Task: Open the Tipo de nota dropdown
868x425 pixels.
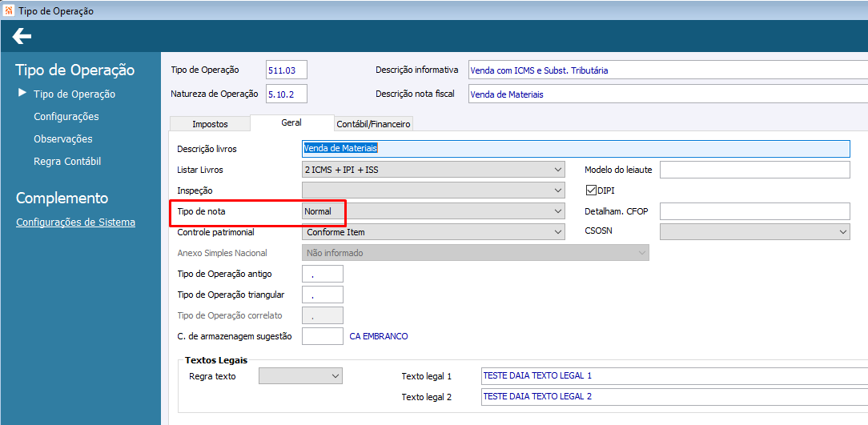Action: [433, 211]
